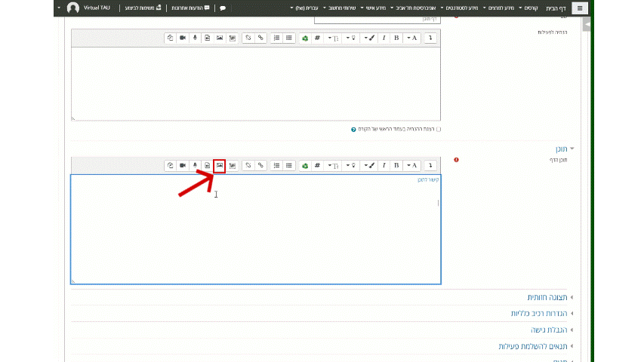Open the 'מידע למרצים' menu
This screenshot has height=362, width=644.
(x=498, y=8)
